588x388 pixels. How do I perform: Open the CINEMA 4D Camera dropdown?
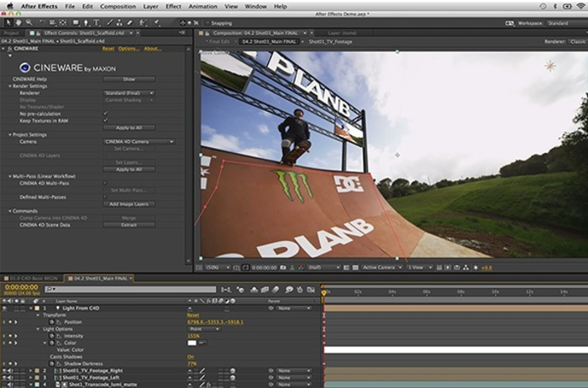pyautogui.click(x=139, y=142)
